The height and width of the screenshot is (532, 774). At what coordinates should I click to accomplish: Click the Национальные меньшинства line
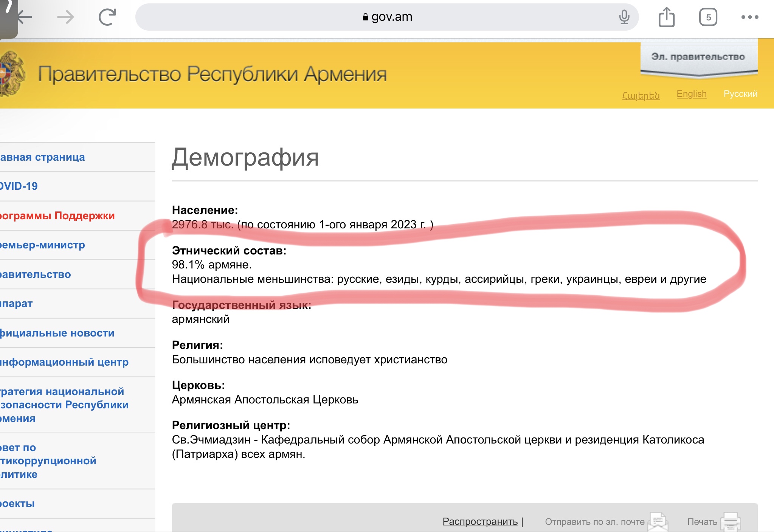[439, 279]
